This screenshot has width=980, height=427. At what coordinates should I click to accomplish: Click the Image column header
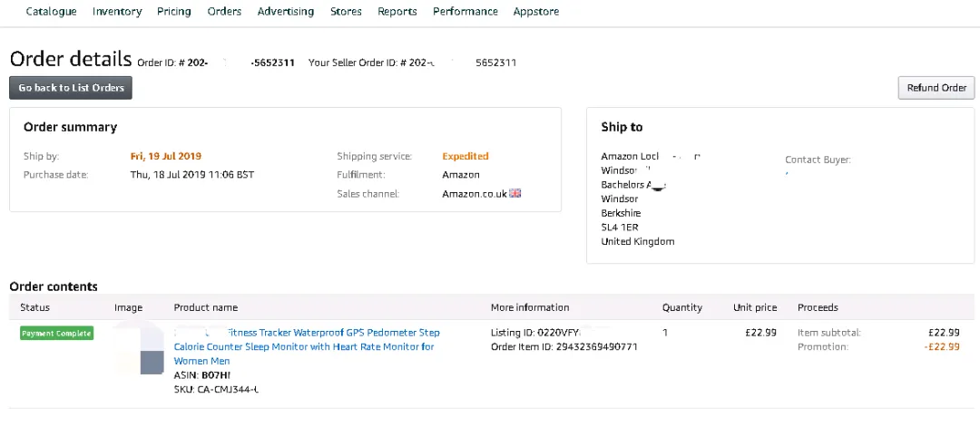[128, 307]
